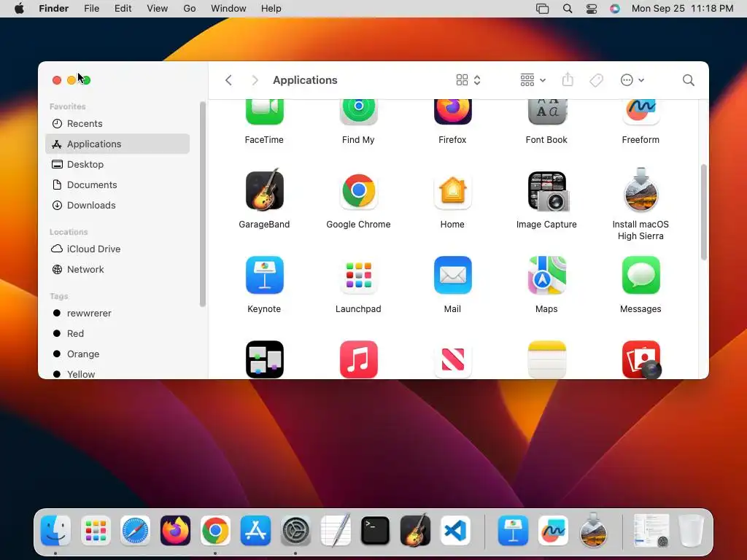Open Stage Manager menu bar icon
This screenshot has height=560, width=747.
[542, 9]
